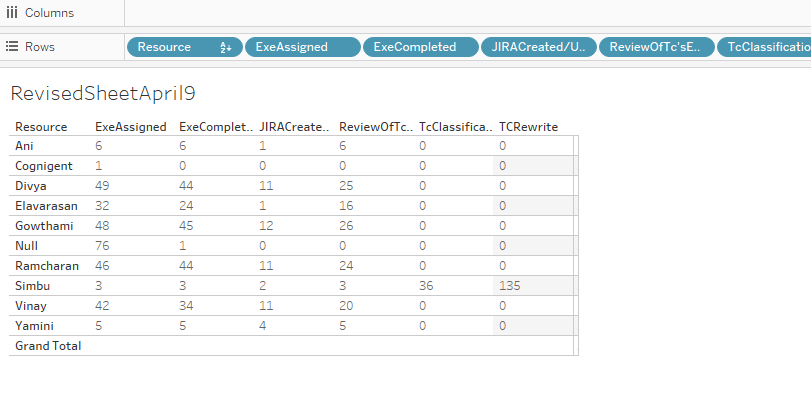The height and width of the screenshot is (400, 811).
Task: Select the Gowthami row label
Action: tap(44, 226)
